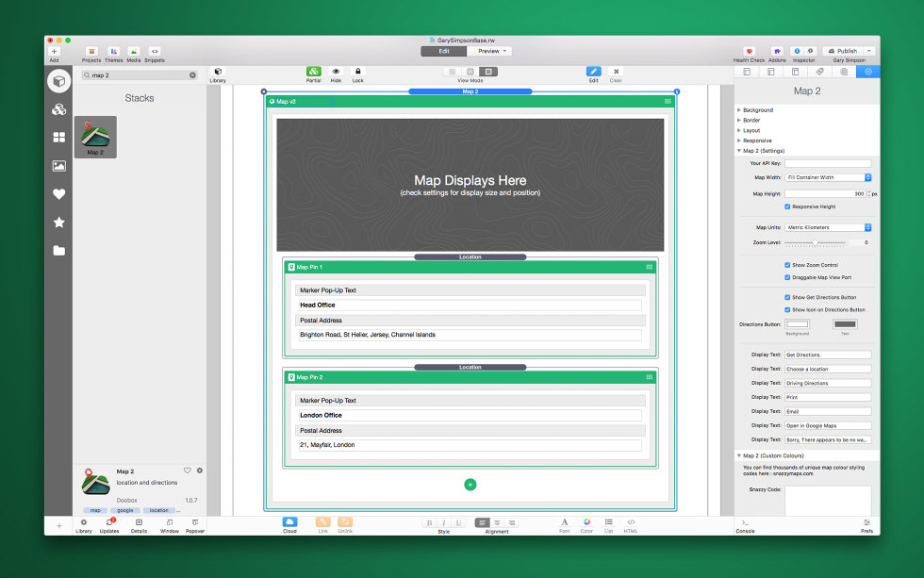This screenshot has width=924, height=578.
Task: Select the star sidebar icon
Action: point(58,223)
